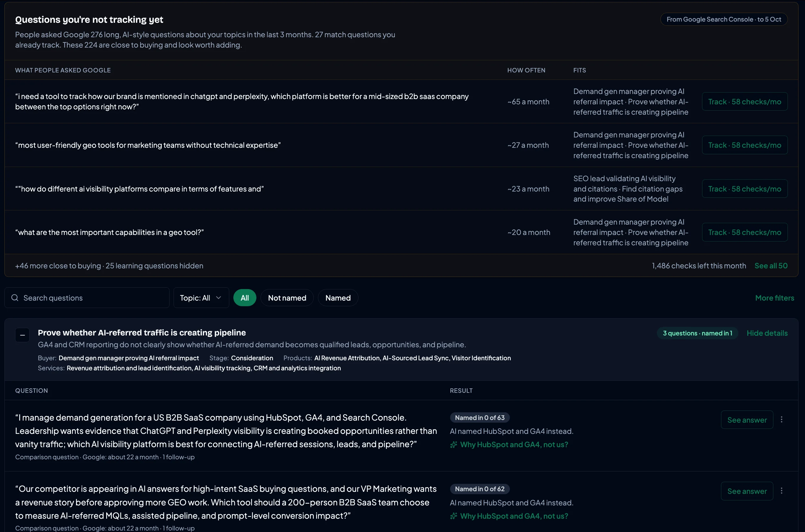Track the geo tool capabilities question

pyautogui.click(x=745, y=232)
